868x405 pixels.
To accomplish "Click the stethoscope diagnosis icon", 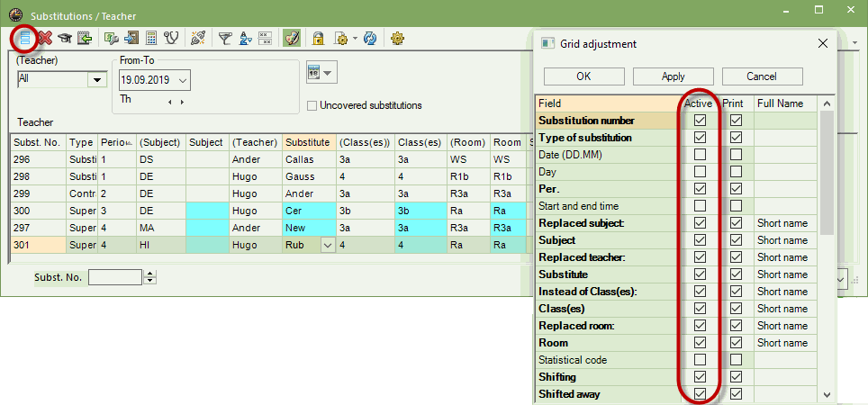I will (172, 38).
